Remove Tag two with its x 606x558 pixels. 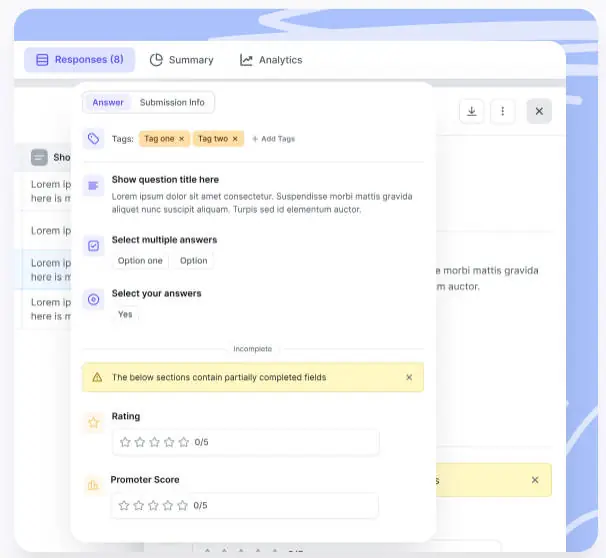click(235, 139)
